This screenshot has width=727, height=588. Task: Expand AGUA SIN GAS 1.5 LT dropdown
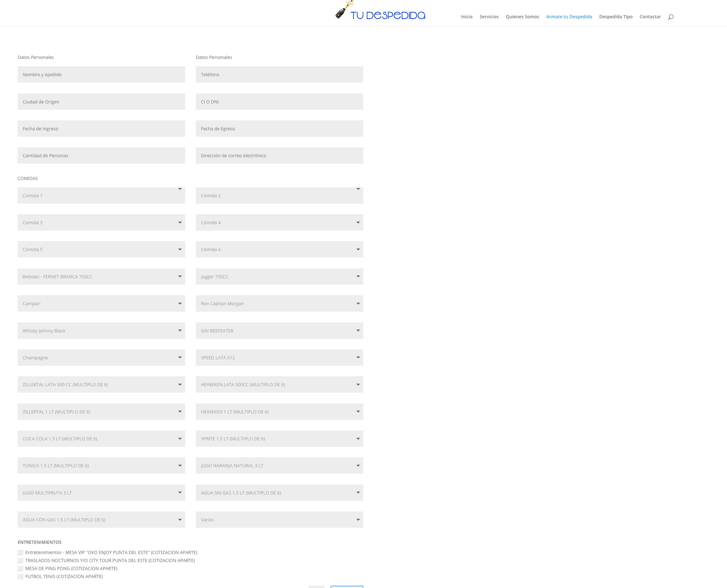[x=279, y=493]
